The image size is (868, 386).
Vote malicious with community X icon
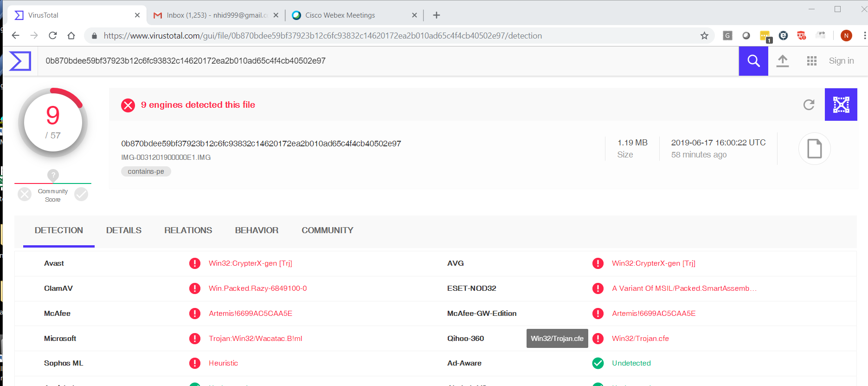[25, 194]
